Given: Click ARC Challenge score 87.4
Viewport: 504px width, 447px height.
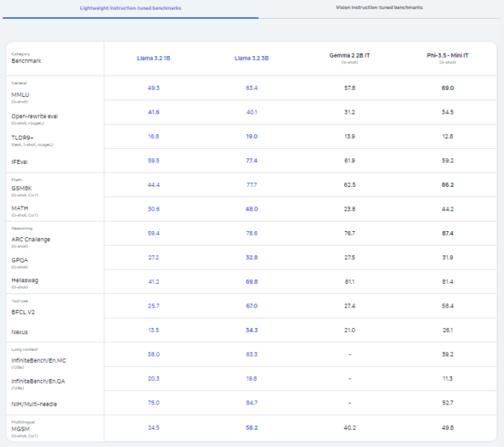Looking at the screenshot, I should 447,233.
